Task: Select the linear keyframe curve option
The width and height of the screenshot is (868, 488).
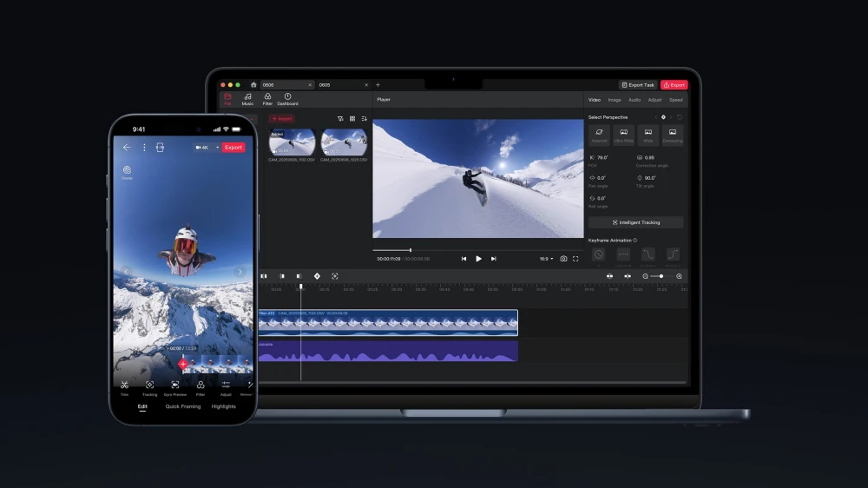Action: pyautogui.click(x=623, y=254)
